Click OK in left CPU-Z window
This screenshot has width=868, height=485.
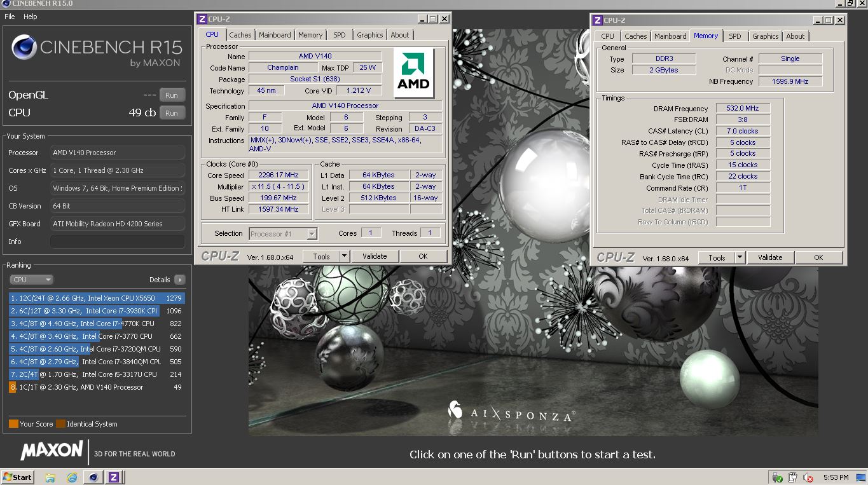click(423, 256)
